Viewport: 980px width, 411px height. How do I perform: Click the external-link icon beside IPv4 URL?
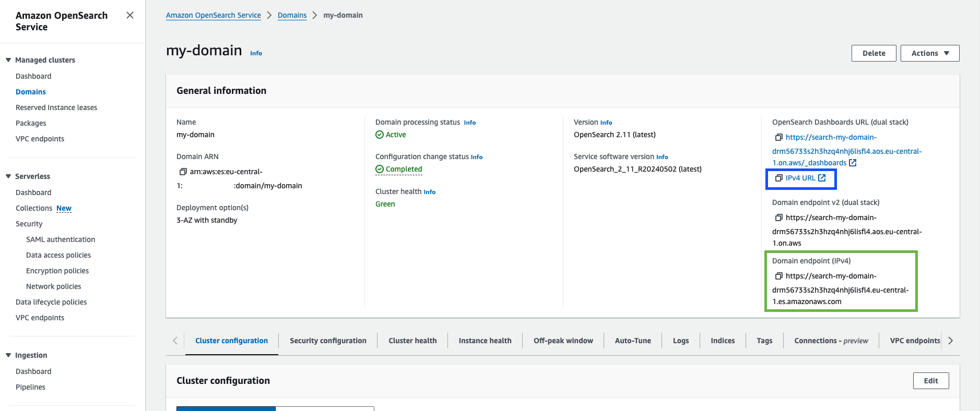(x=822, y=178)
